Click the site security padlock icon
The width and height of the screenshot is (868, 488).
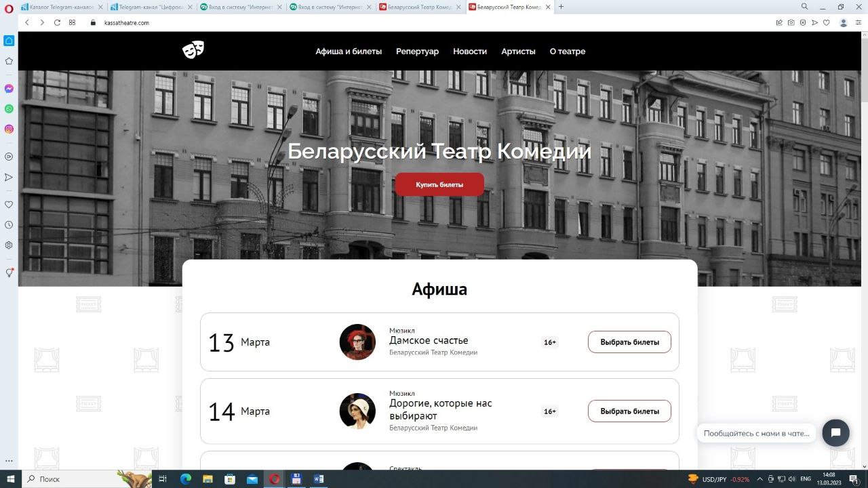[x=94, y=22]
